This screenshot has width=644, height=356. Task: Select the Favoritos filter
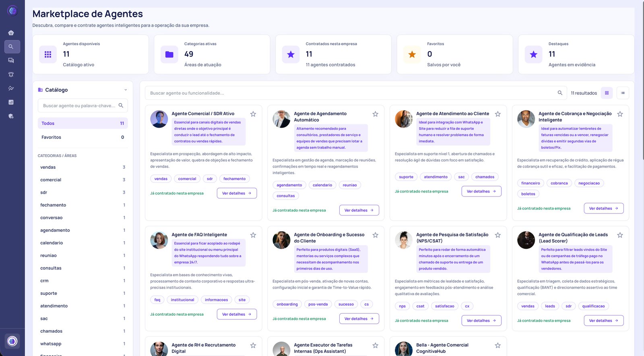(x=83, y=137)
